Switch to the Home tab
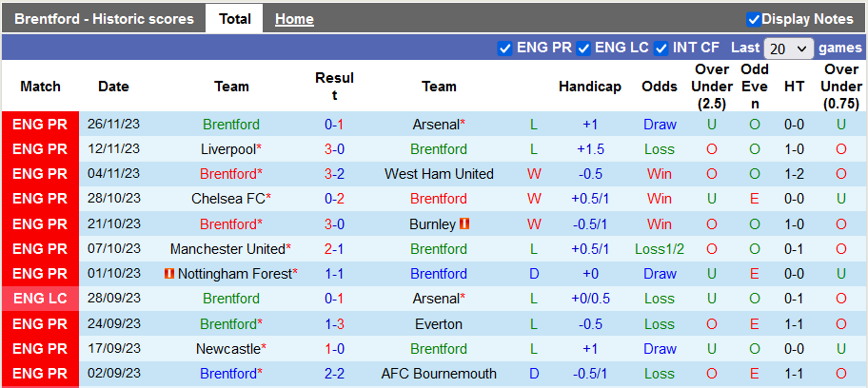 [x=294, y=19]
